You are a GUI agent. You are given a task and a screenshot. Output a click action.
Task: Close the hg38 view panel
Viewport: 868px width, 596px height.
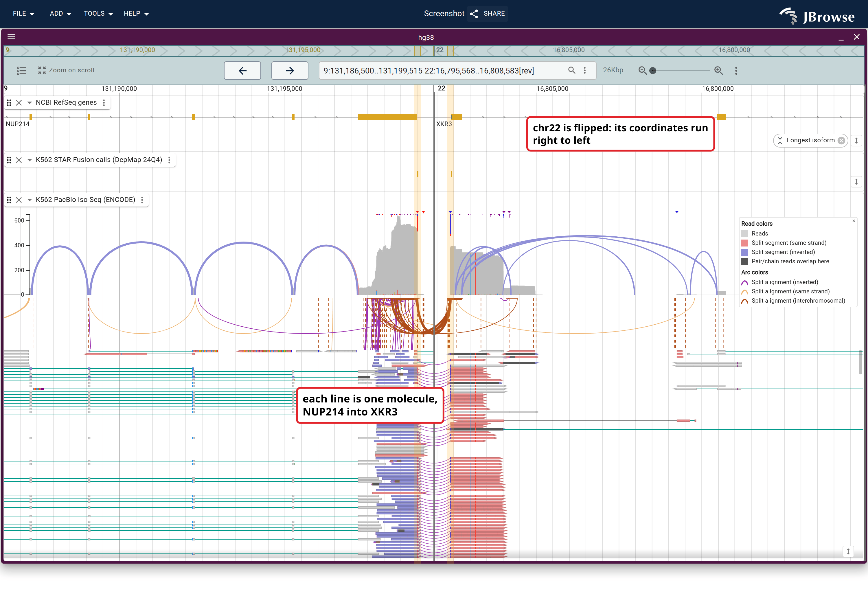(857, 37)
